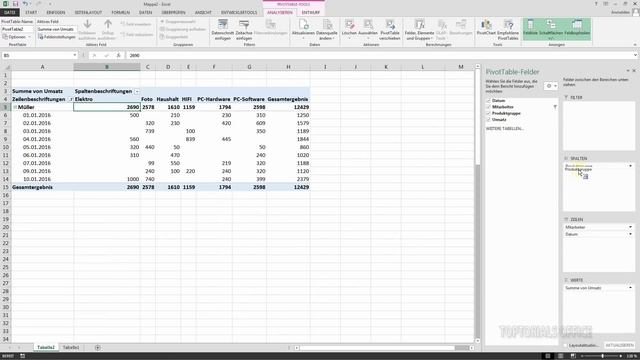
Task: Click the vertical scrollbar of the worksheet
Action: click(477, 202)
